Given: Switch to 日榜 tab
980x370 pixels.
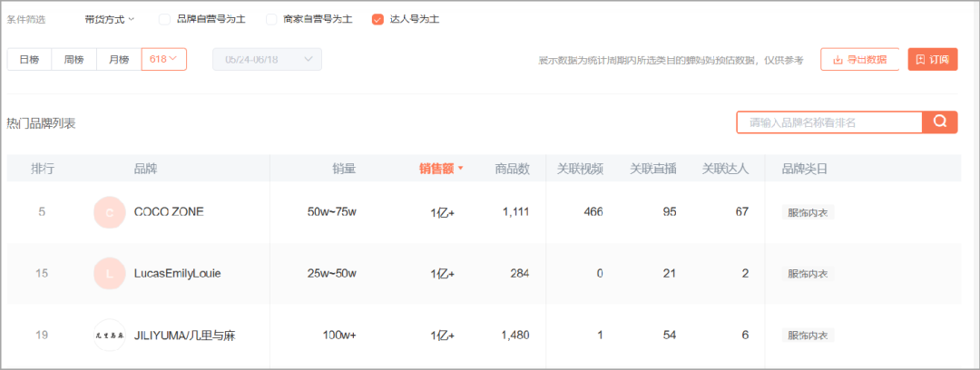Looking at the screenshot, I should [29, 59].
